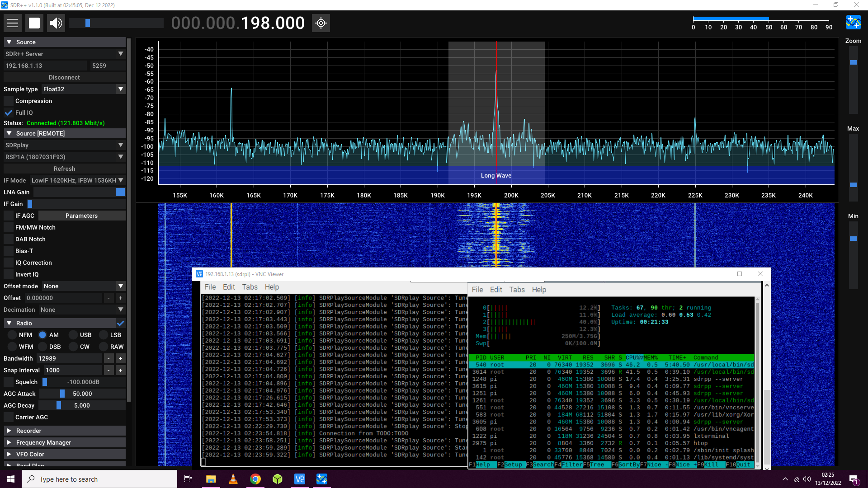Adjust the Zoom vertical slider
Image resolution: width=868 pixels, height=488 pixels.
click(x=854, y=79)
